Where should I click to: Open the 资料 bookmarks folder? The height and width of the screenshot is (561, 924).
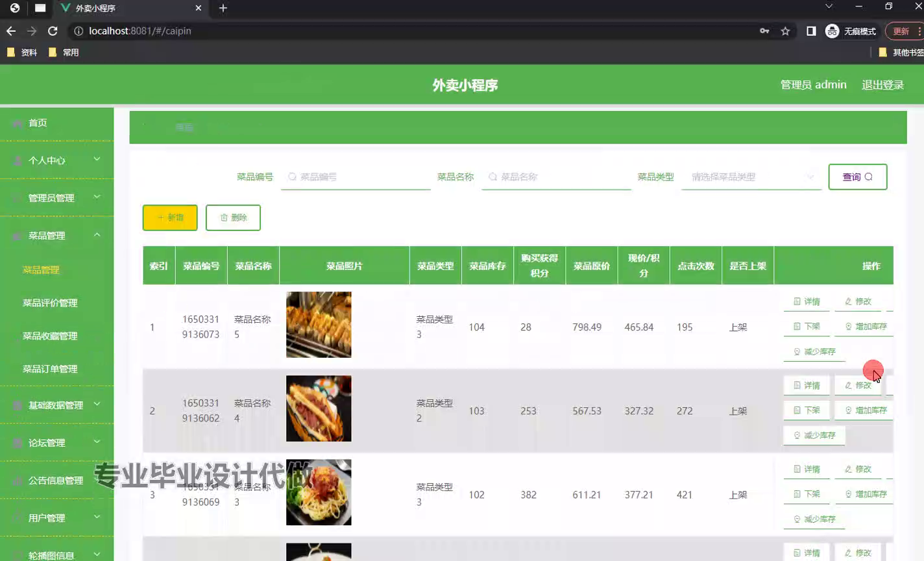coord(22,53)
